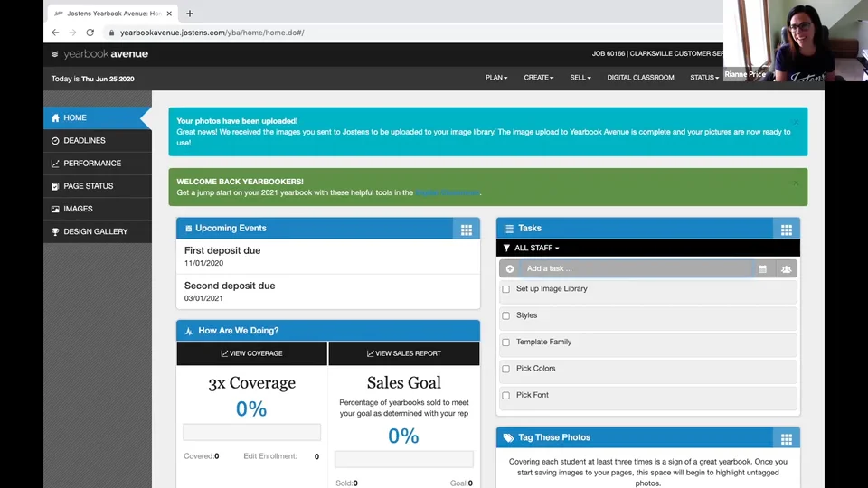868x488 pixels.
Task: Click the Deadlines clock icon
Action: 55,141
